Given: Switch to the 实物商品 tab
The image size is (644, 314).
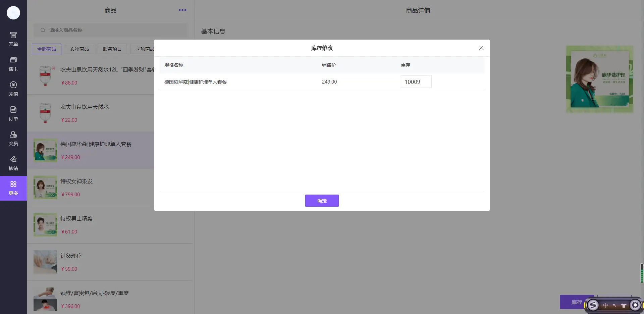Looking at the screenshot, I should (x=79, y=49).
